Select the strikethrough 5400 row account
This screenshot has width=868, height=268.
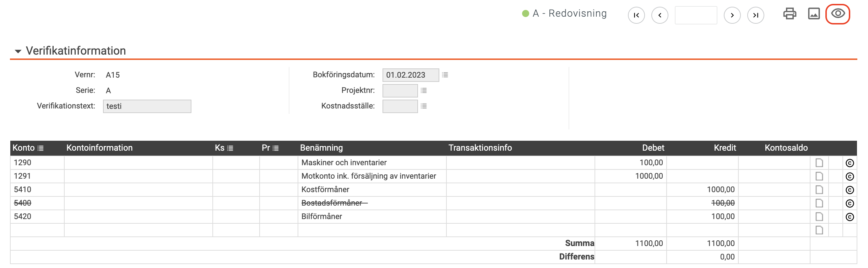tap(23, 203)
